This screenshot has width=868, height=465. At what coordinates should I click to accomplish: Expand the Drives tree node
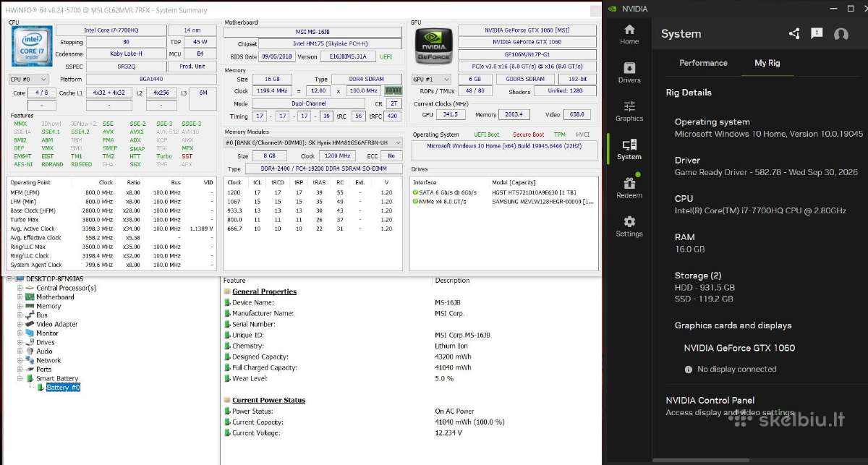[x=20, y=342]
